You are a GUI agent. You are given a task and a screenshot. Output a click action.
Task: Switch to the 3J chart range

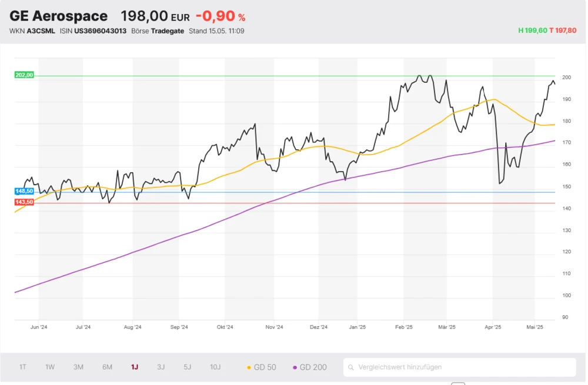pos(161,367)
